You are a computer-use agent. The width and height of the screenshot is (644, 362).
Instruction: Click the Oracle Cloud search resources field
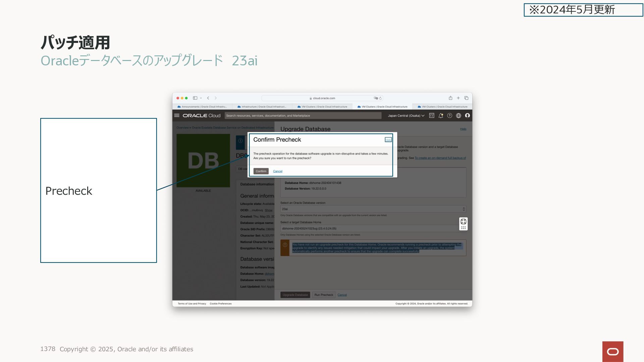[303, 116]
